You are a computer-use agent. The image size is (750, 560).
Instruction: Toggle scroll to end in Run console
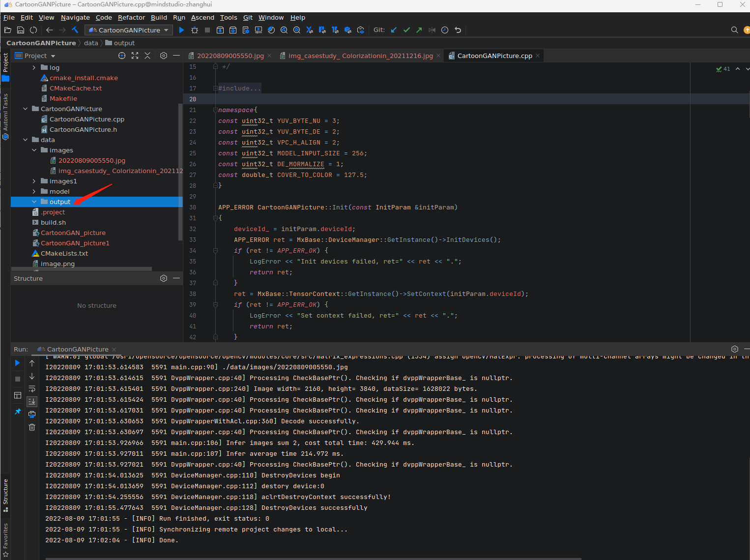(32, 401)
